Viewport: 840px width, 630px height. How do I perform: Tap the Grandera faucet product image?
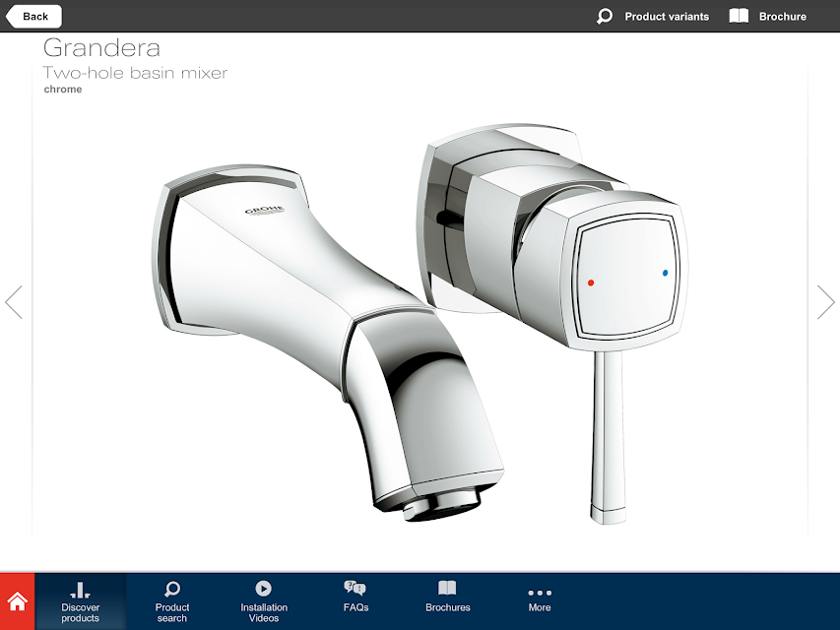pos(420,324)
